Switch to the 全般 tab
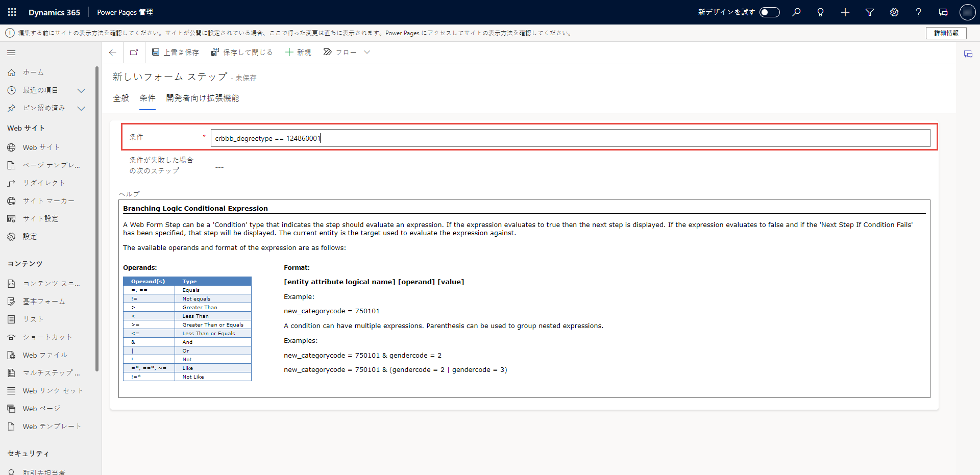The image size is (980, 475). (121, 98)
